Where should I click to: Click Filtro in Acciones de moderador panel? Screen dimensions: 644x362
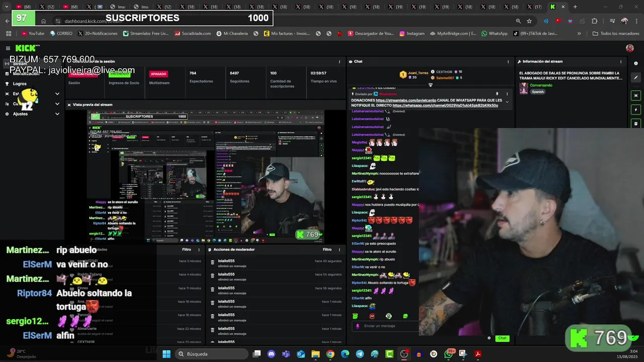(x=327, y=249)
